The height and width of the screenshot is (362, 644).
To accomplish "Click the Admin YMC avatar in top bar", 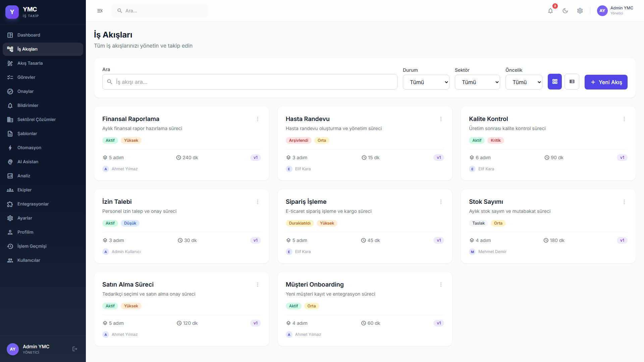I will [602, 11].
